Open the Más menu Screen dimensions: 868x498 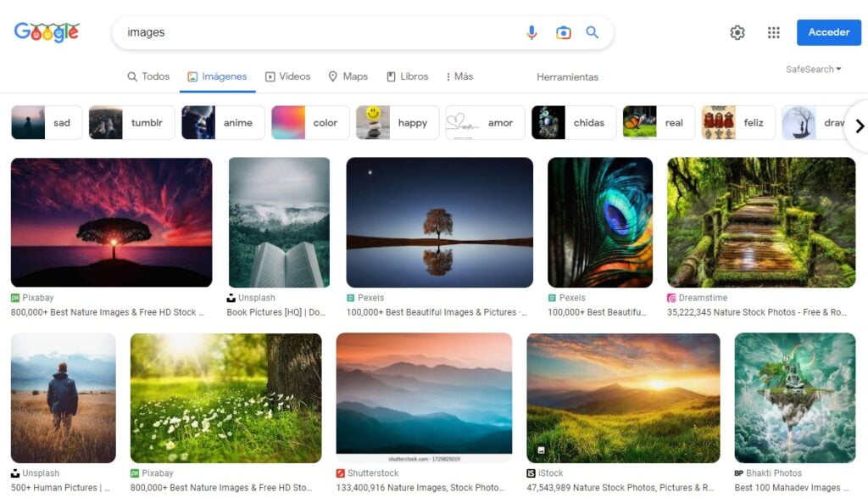459,76
